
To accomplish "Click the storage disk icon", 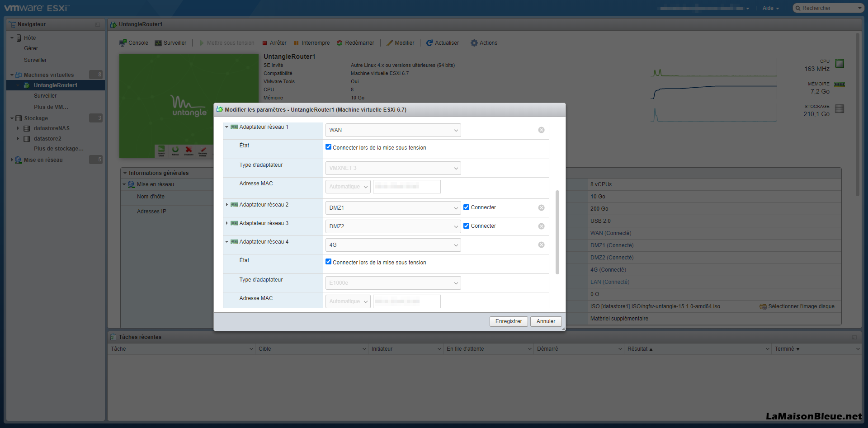I will pos(840,109).
